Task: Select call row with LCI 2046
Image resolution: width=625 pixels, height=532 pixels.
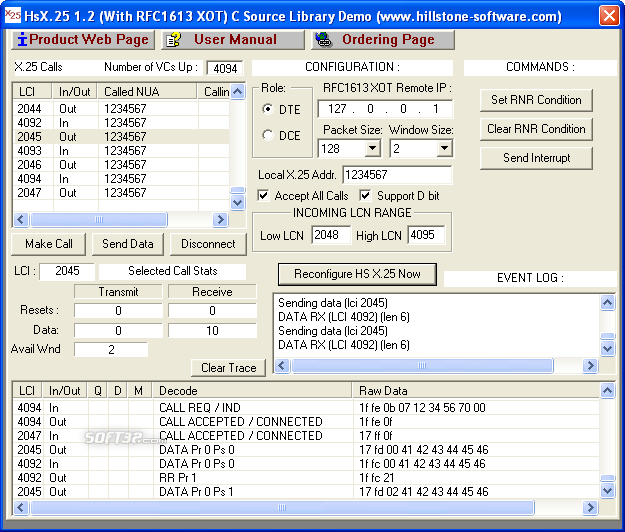Action: [x=121, y=165]
